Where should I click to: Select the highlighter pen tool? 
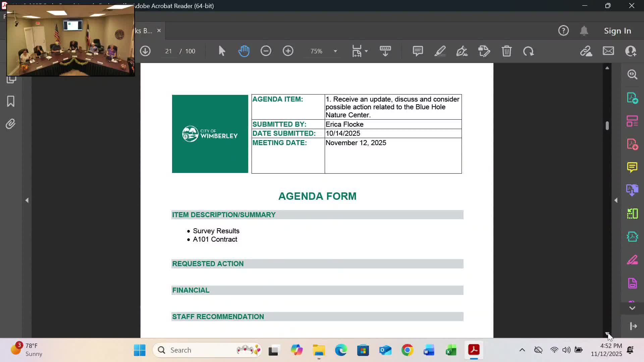tap(440, 51)
